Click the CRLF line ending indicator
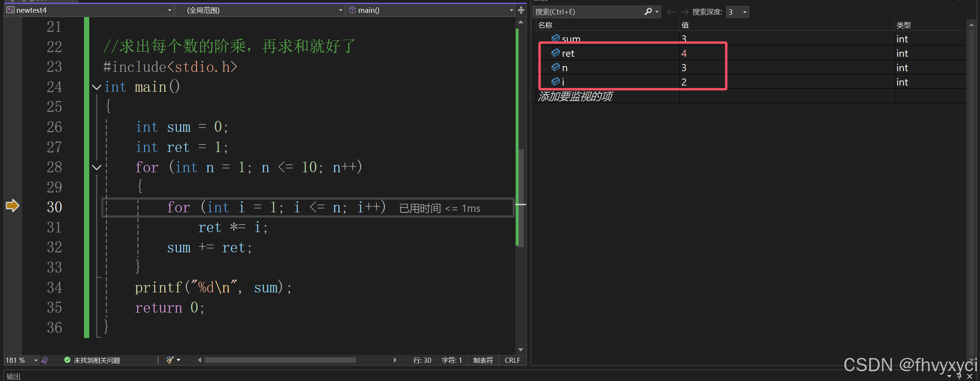Screen dimensions: 980x381 tap(512, 360)
